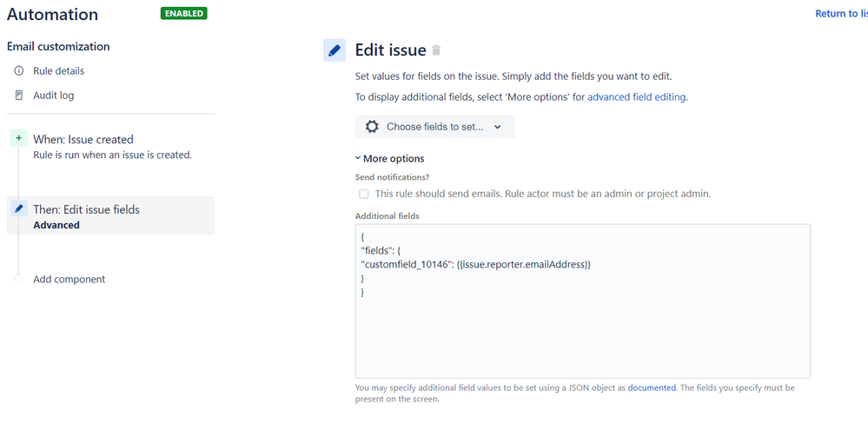
Task: Click the ENABLED status badge
Action: (x=184, y=13)
